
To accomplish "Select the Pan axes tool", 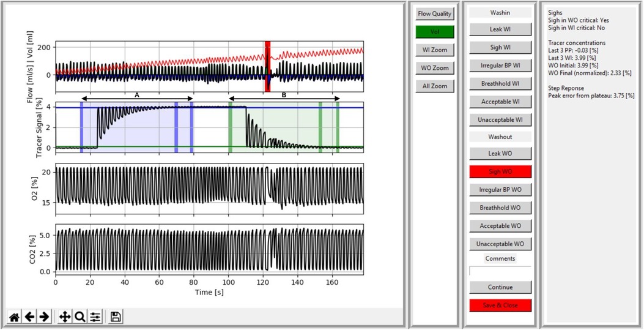I will (65, 317).
